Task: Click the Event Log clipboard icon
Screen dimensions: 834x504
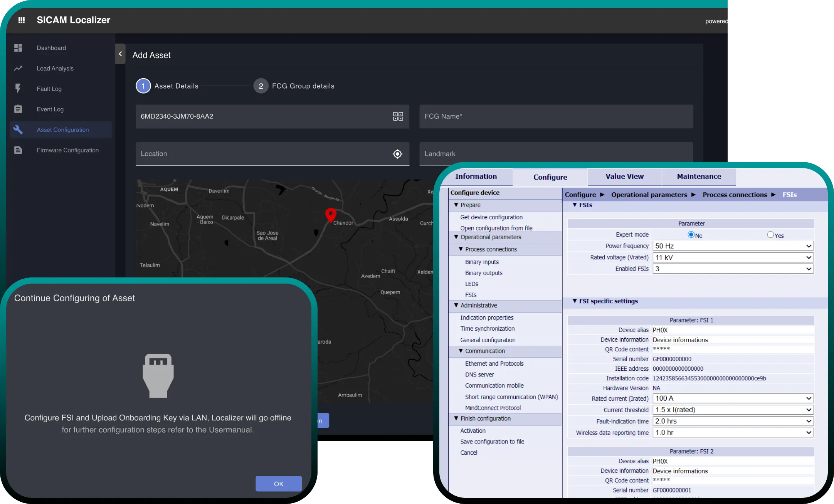Action: coord(18,109)
